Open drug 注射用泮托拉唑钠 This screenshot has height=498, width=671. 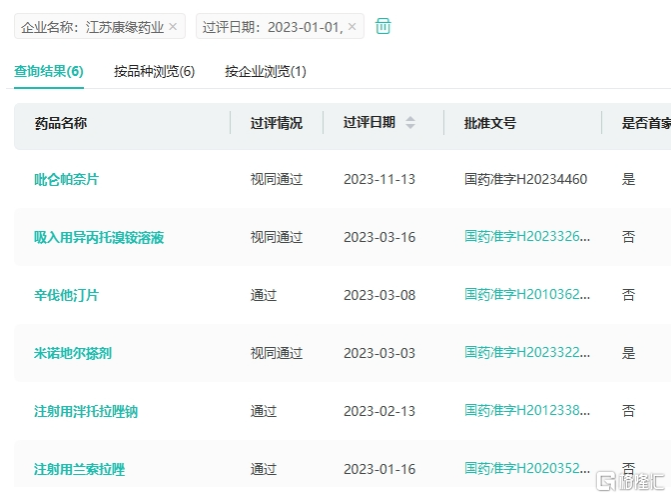point(86,412)
